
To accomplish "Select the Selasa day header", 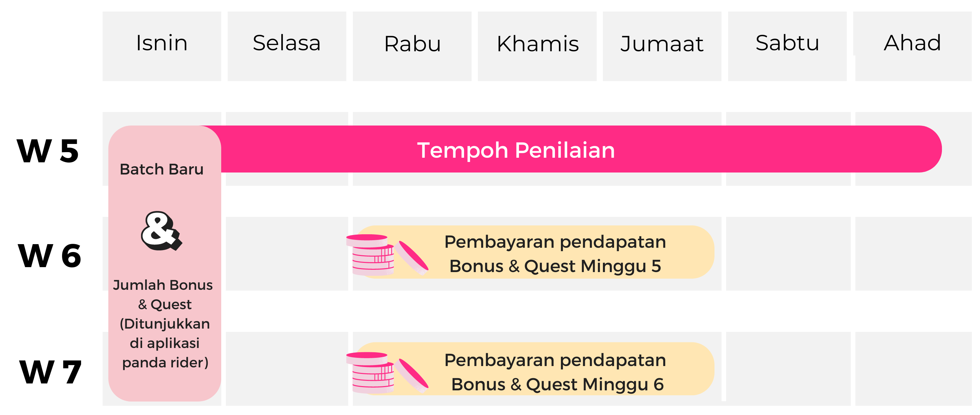I will 287,46.
